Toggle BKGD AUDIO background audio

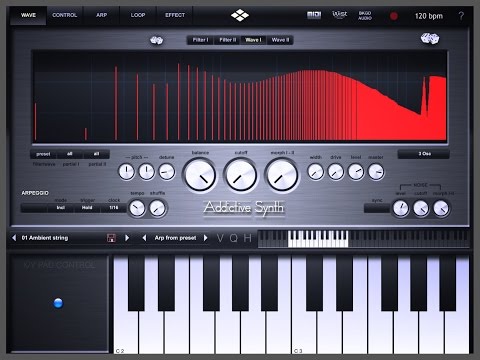click(x=365, y=16)
